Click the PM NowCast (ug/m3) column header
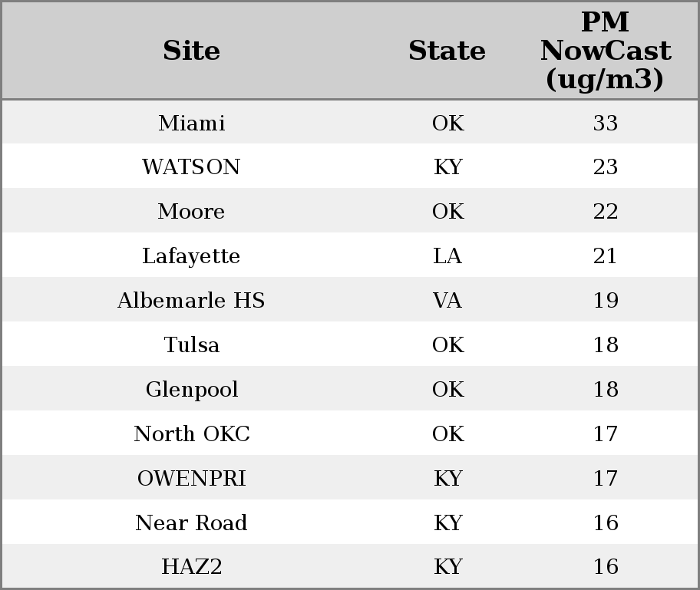The width and height of the screenshot is (700, 590). tap(605, 51)
